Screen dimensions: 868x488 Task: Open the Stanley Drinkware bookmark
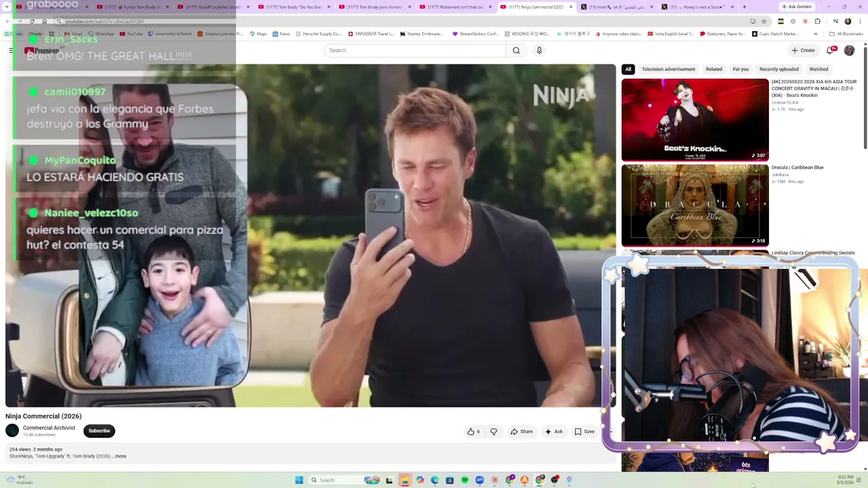[x=421, y=34]
